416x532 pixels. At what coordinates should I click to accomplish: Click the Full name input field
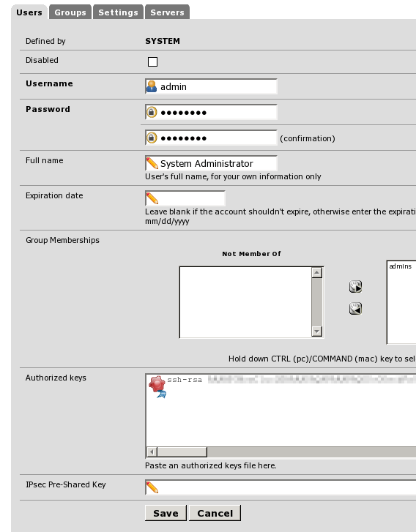211,163
